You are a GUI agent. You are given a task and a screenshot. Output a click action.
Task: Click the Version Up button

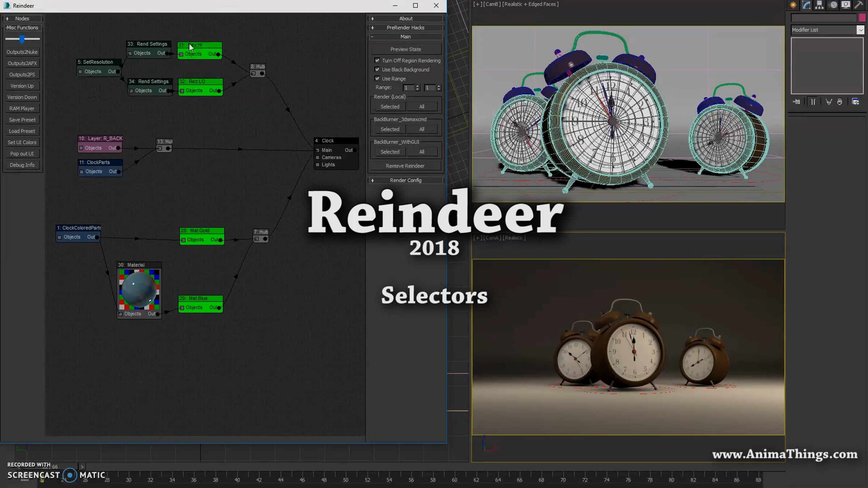click(x=22, y=86)
